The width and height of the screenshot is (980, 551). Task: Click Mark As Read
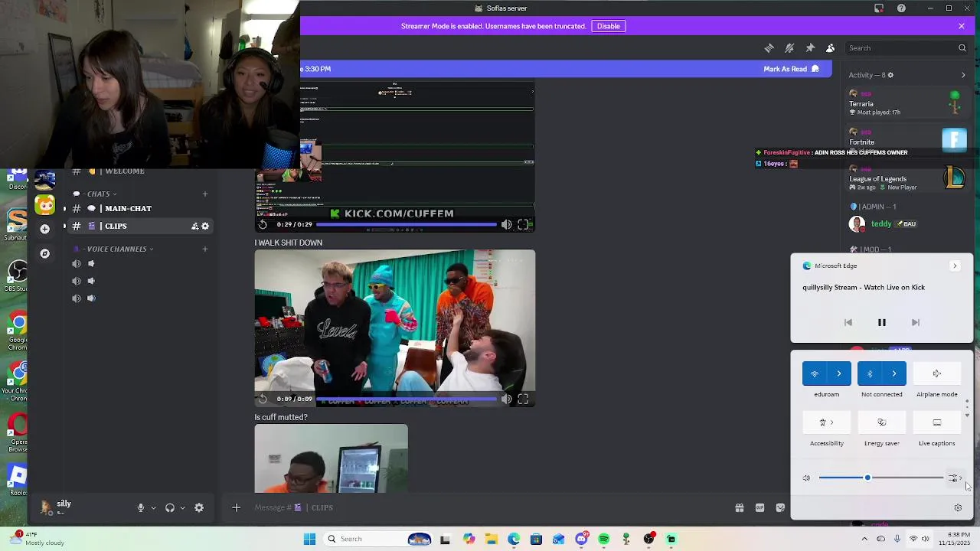tap(792, 69)
